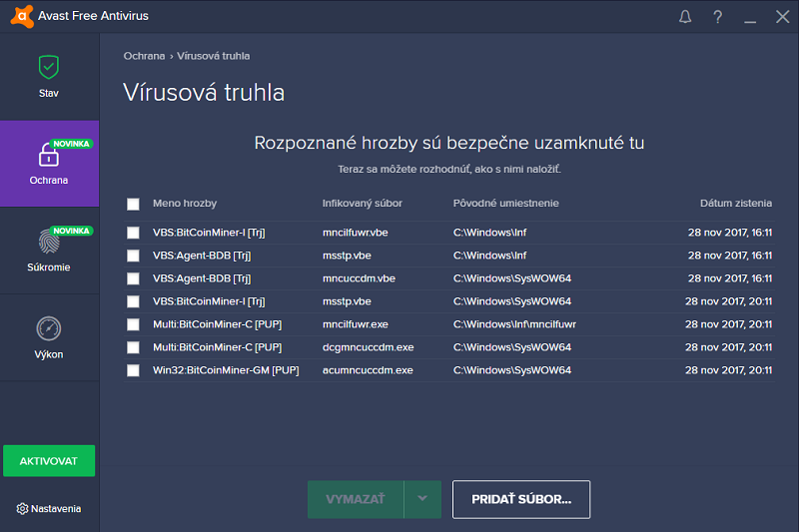Open Stav shield status section
The height and width of the screenshot is (532, 799).
[49, 77]
